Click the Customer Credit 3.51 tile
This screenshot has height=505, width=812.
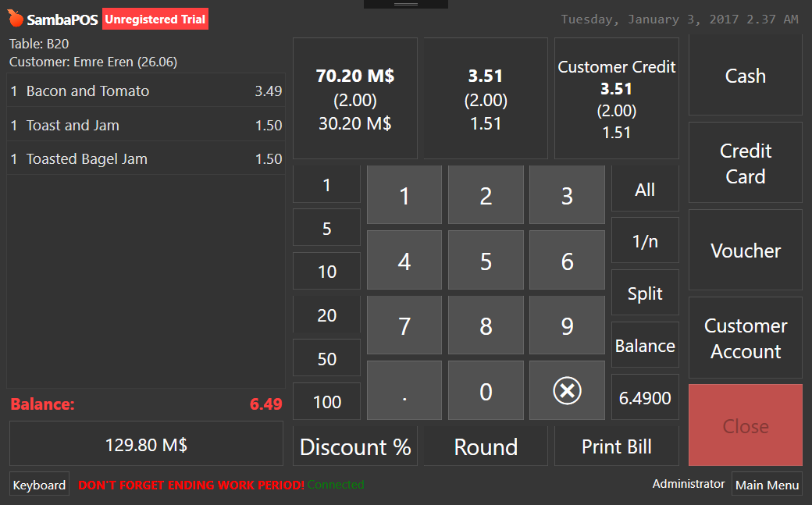[617, 98]
